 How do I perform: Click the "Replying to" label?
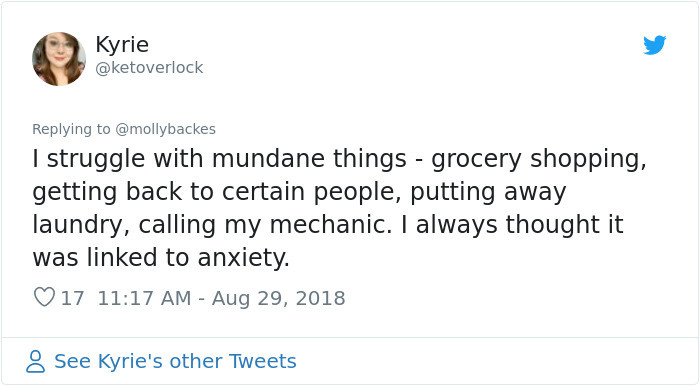click(x=71, y=129)
